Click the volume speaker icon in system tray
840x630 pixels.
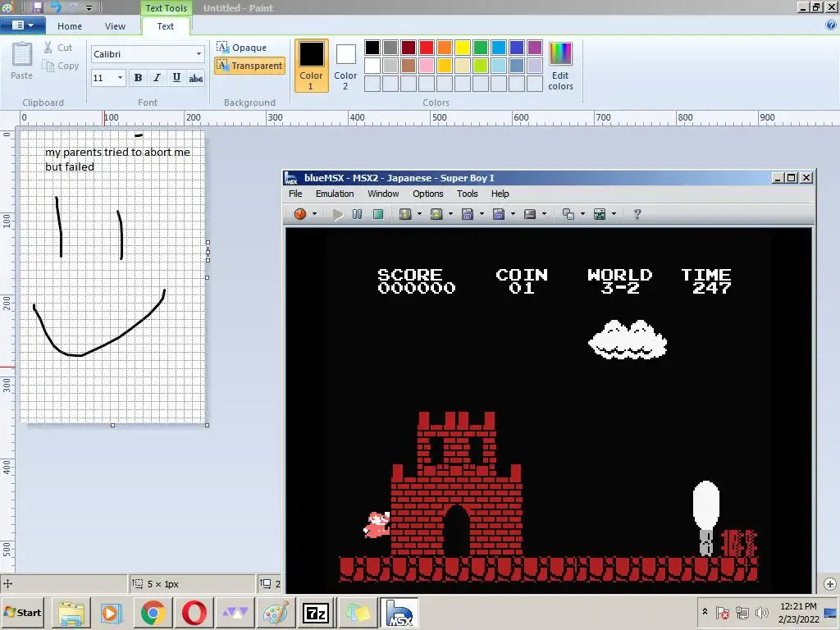[x=761, y=612]
